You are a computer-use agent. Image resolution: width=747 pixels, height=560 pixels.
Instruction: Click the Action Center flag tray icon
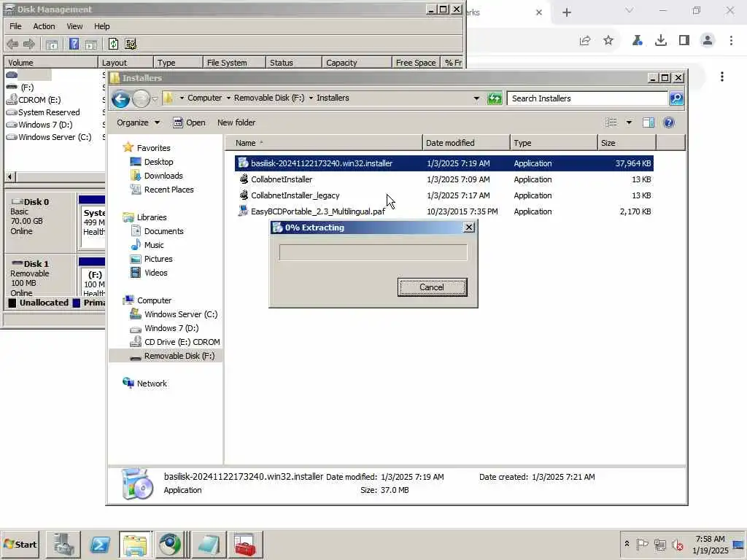[x=642, y=545]
